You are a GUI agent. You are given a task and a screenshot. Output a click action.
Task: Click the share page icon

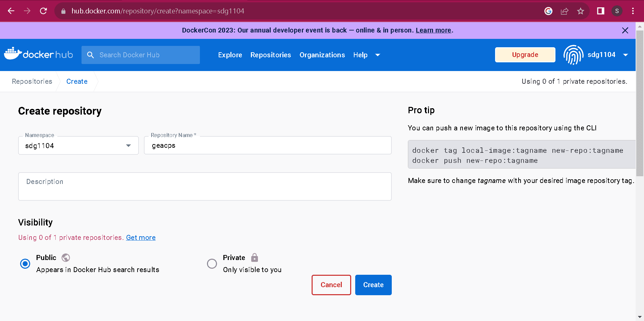coord(565,11)
